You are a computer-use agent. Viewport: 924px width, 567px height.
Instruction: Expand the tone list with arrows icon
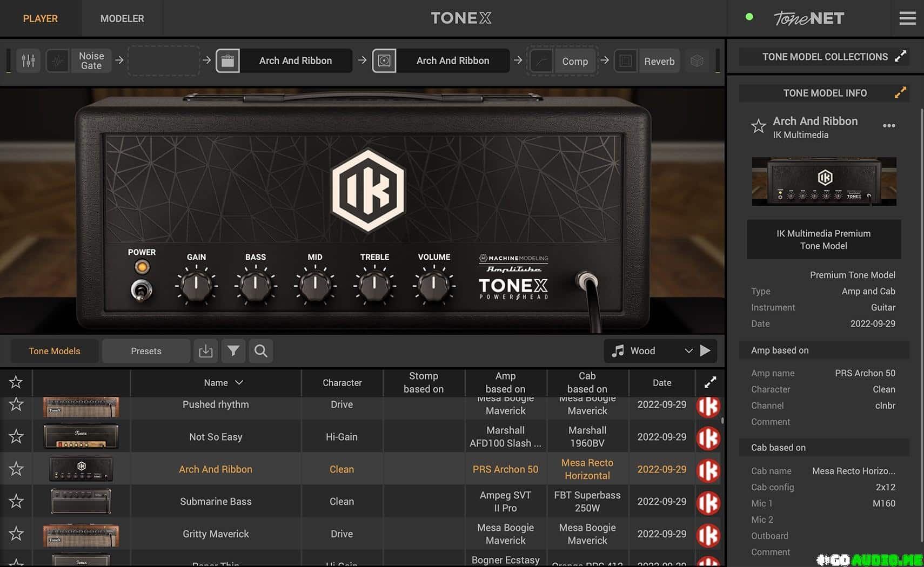710,382
